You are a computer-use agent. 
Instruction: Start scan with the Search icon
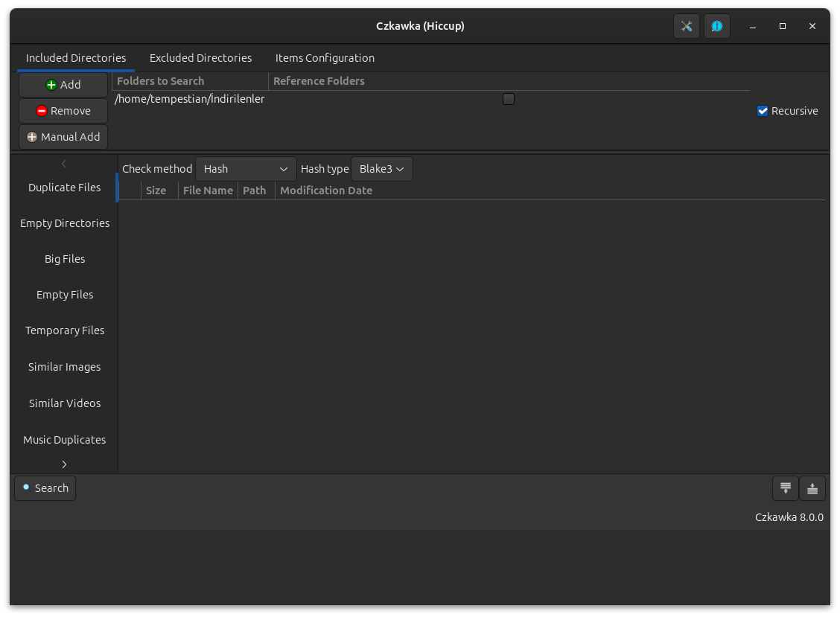[27, 488]
